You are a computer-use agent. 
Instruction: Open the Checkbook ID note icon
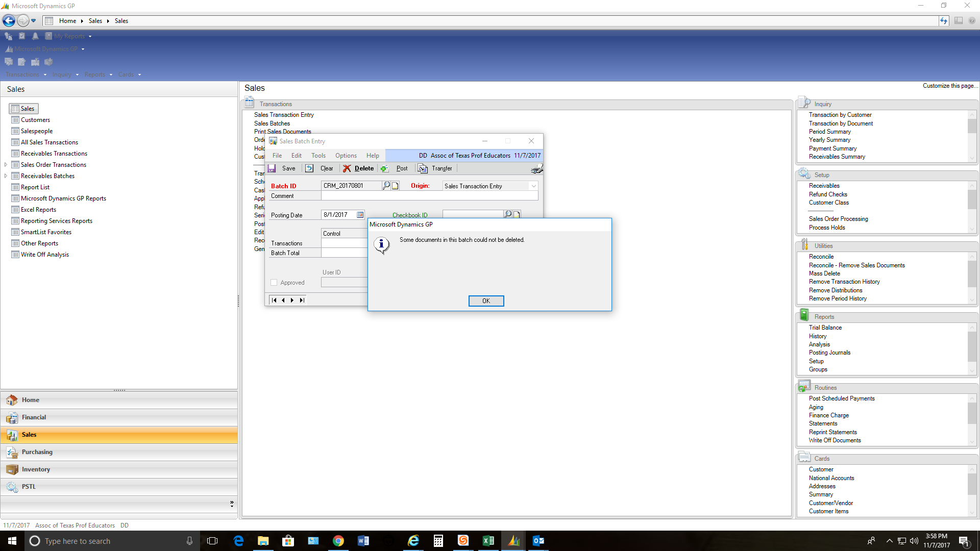point(517,214)
